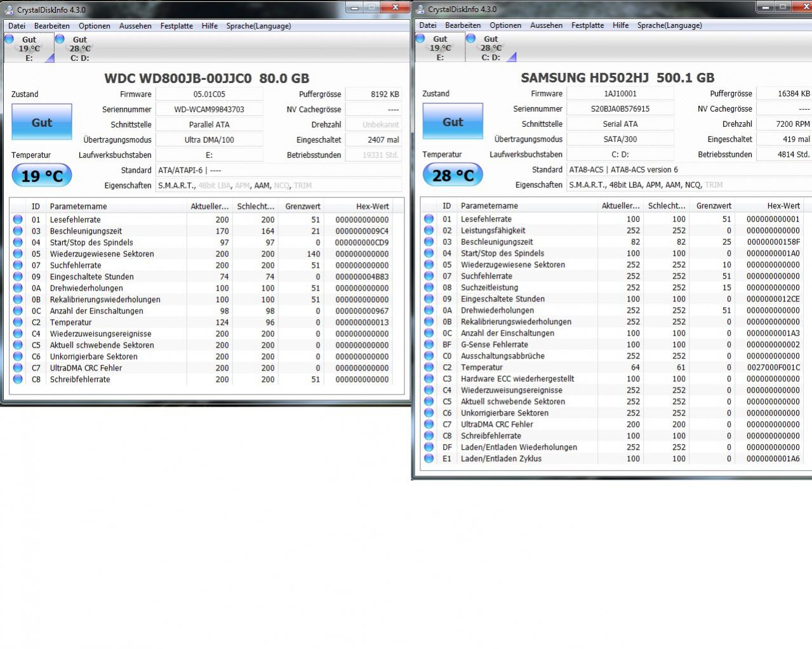Image resolution: width=812 pixels, height=649 pixels.
Task: Click status orb for Anzahl der Einschaltungen in Samsung list
Action: click(429, 333)
